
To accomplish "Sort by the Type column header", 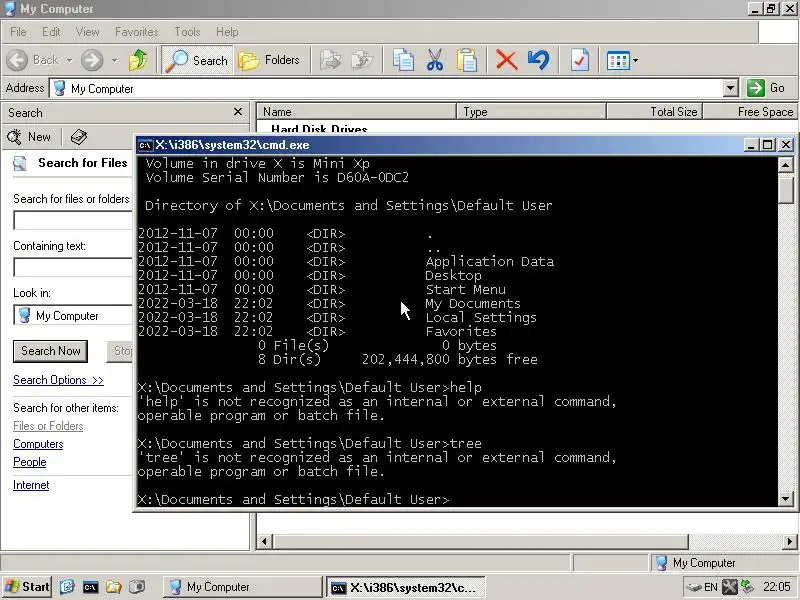I will [x=531, y=111].
